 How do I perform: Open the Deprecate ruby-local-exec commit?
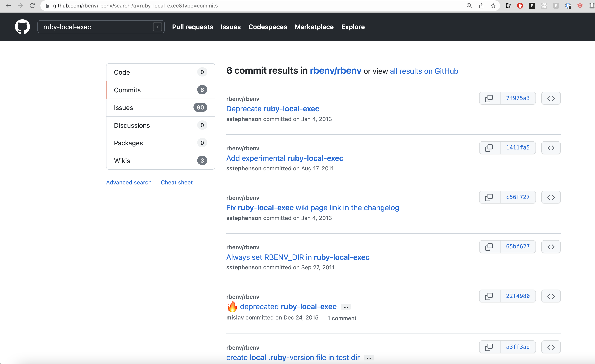click(273, 109)
